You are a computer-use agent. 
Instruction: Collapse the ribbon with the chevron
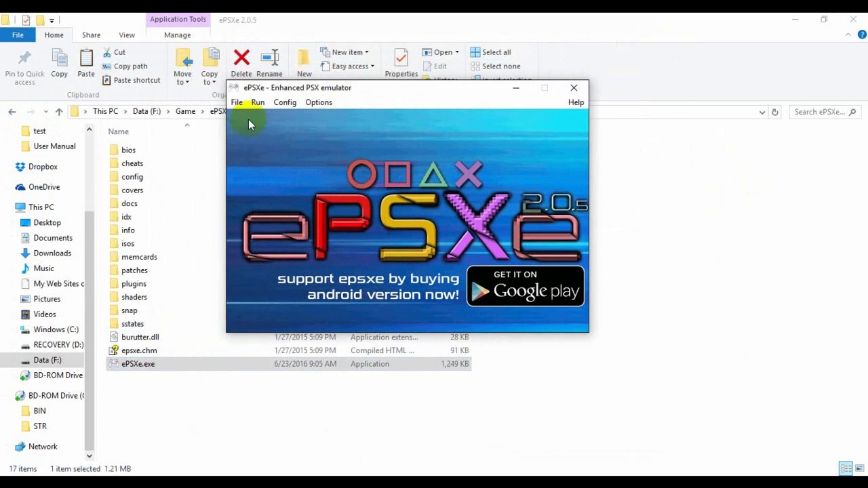click(x=848, y=35)
